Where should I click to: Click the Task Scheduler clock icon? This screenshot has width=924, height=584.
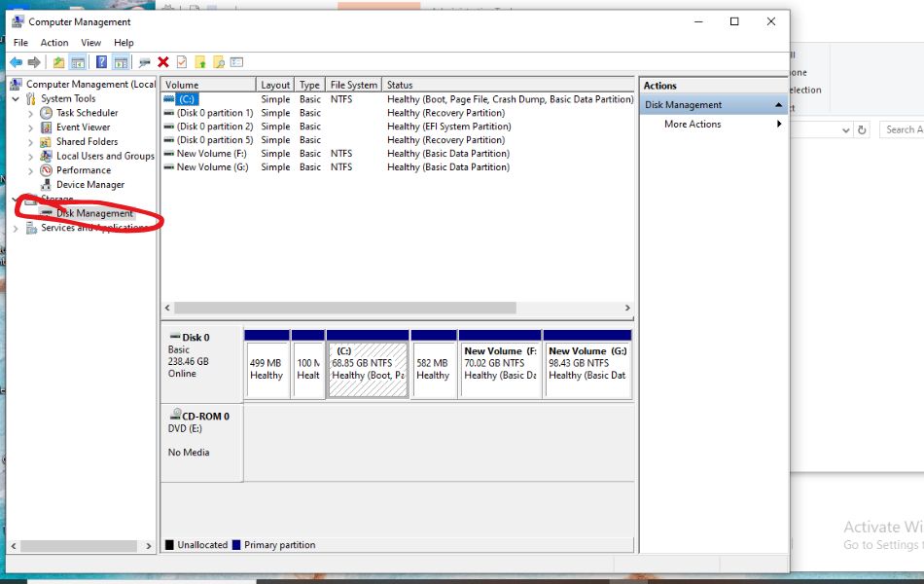46,113
